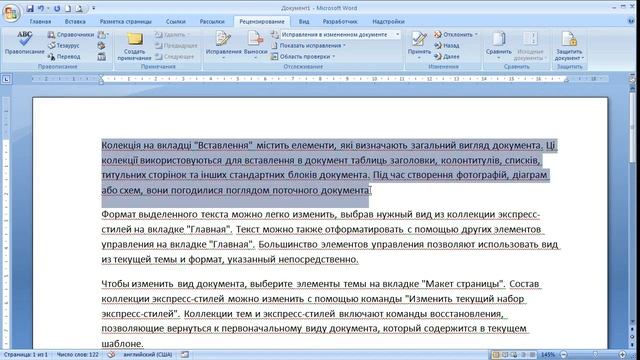Open translation ScreenTip dropdown icon

[103, 35]
